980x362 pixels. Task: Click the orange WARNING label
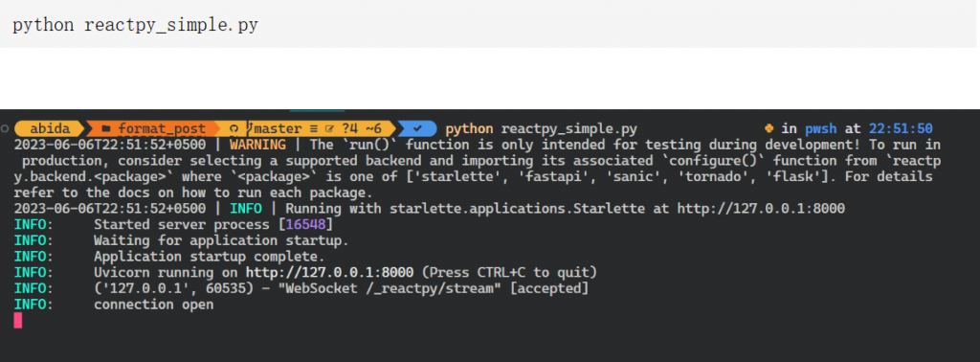257,145
